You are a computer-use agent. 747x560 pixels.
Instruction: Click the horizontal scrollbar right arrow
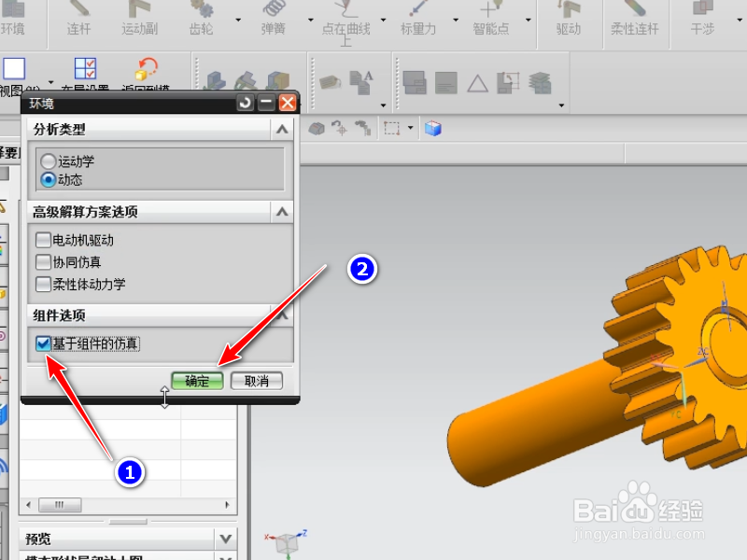(227, 505)
